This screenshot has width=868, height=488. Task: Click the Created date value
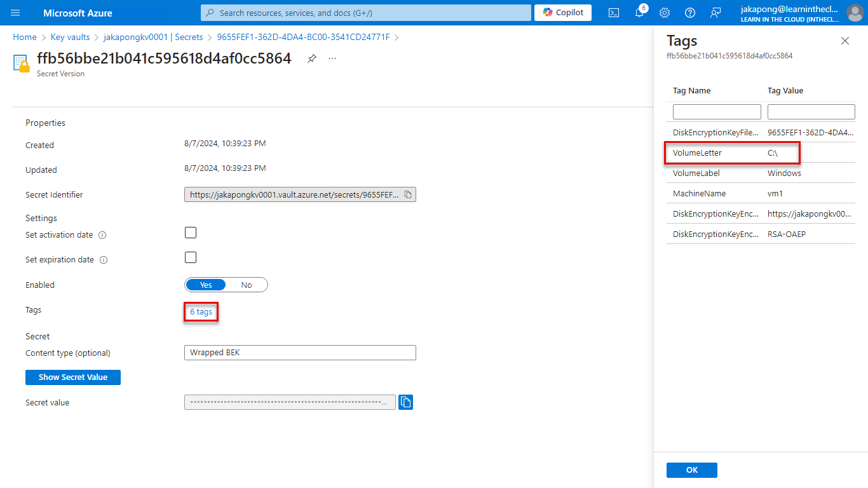pos(225,144)
